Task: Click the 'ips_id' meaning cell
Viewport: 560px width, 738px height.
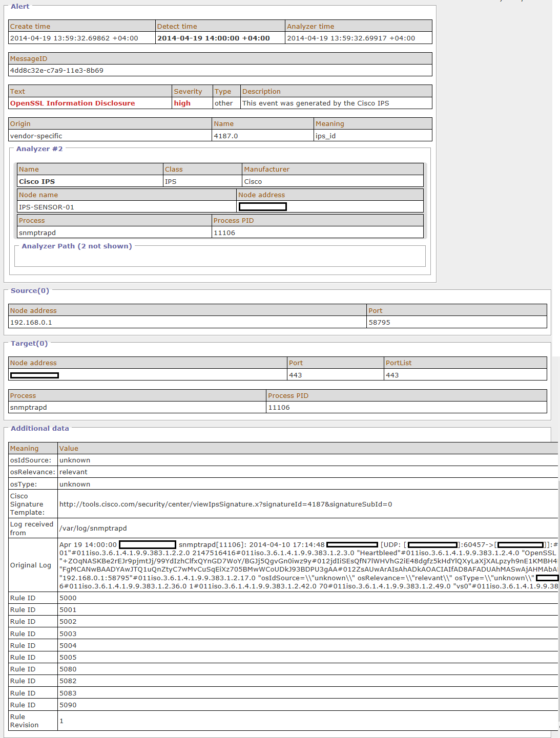Action: [326, 136]
